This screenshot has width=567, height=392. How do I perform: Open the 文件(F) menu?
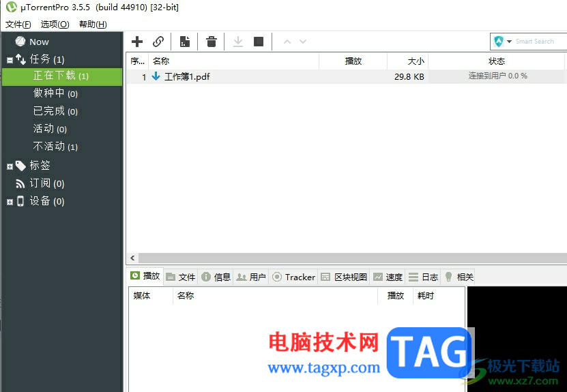pos(18,25)
